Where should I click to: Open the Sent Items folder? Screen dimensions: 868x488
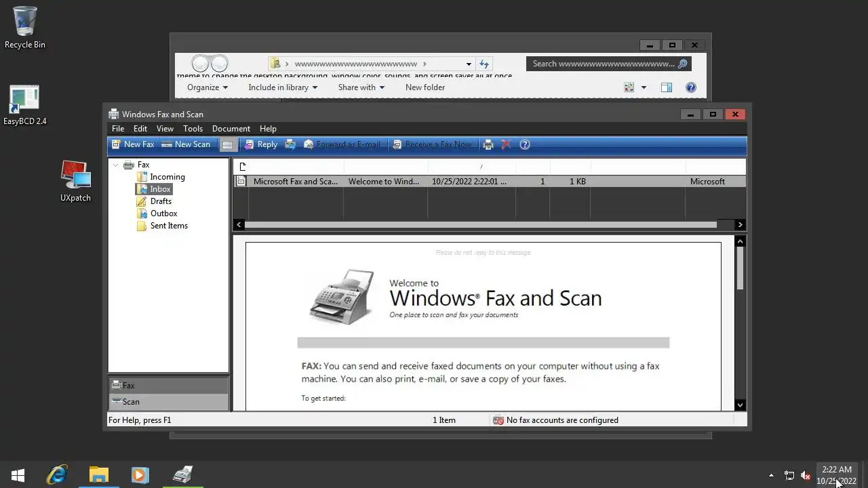[x=169, y=226]
